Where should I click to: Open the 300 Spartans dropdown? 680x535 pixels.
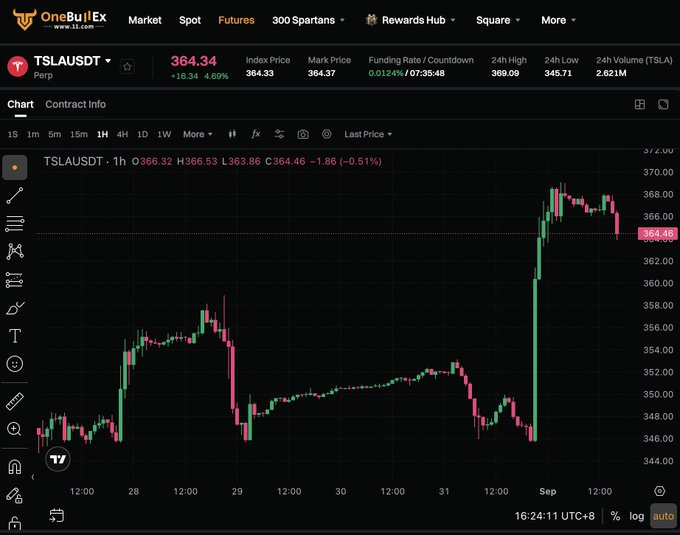(308, 20)
